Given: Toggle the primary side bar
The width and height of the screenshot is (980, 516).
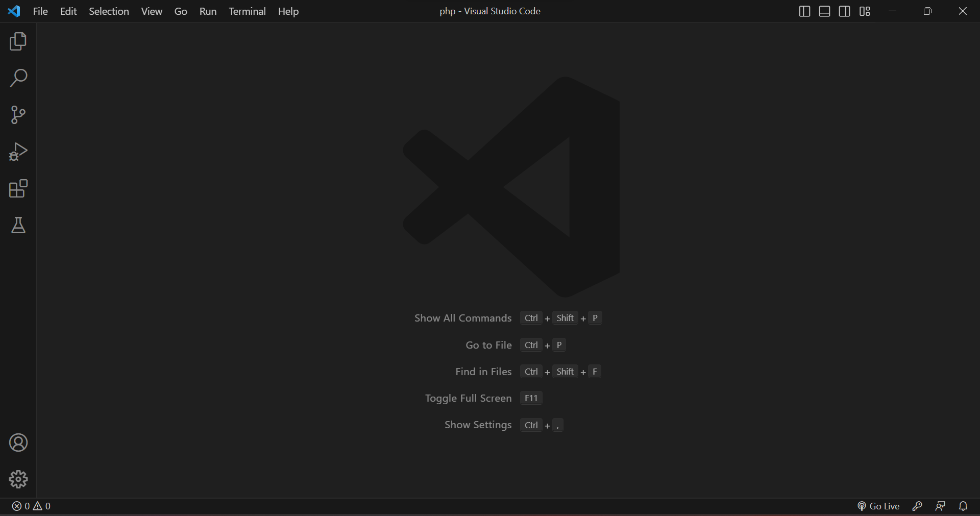Looking at the screenshot, I should 804,11.
